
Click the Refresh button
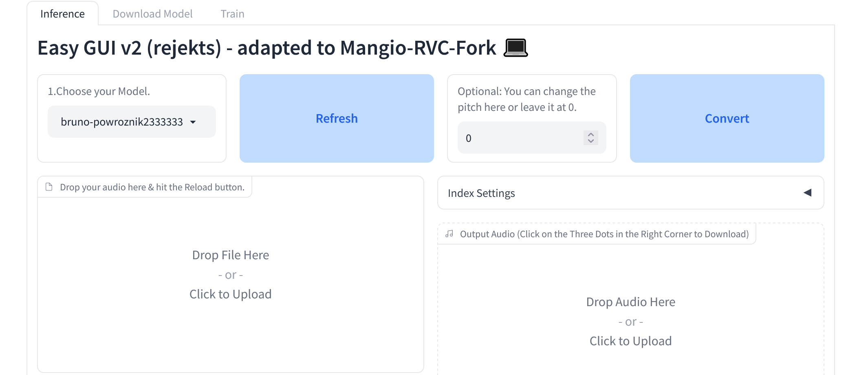[337, 118]
